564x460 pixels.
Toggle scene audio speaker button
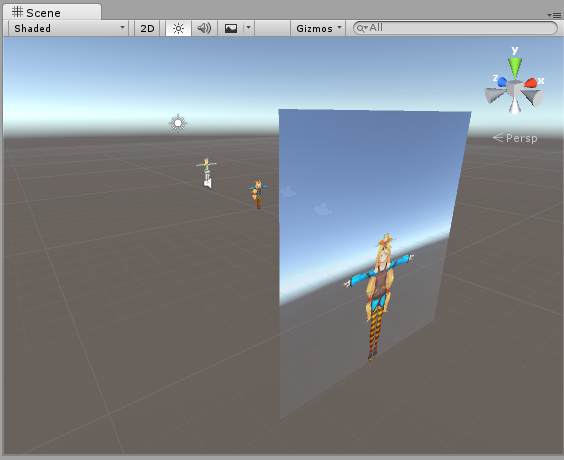pos(204,28)
